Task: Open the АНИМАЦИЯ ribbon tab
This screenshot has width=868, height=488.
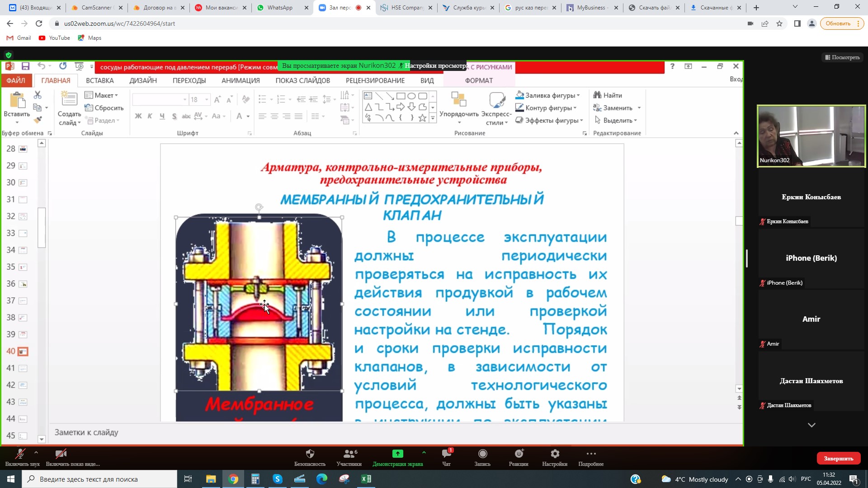Action: point(241,80)
